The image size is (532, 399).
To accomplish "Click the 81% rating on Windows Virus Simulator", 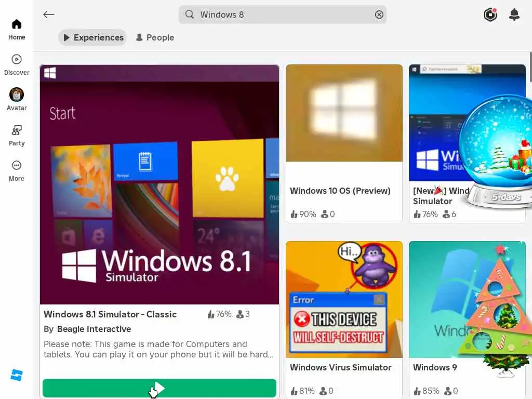I will click(303, 391).
